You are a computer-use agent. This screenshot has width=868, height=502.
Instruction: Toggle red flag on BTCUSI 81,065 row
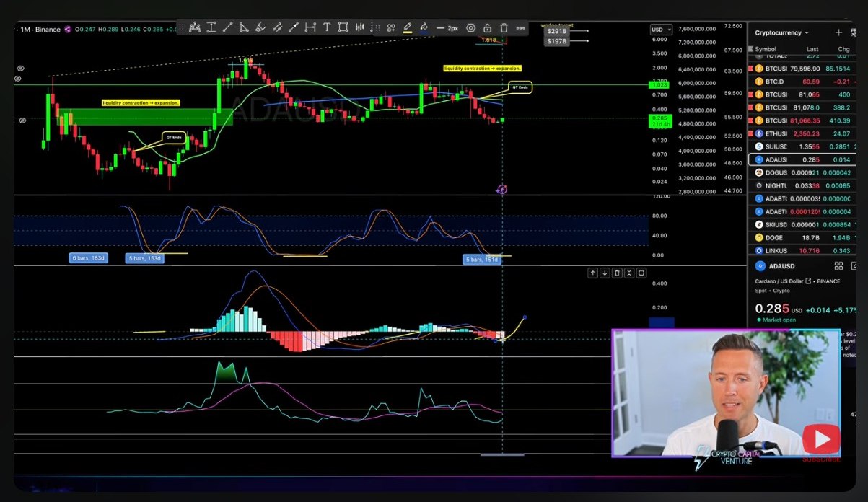[751, 94]
